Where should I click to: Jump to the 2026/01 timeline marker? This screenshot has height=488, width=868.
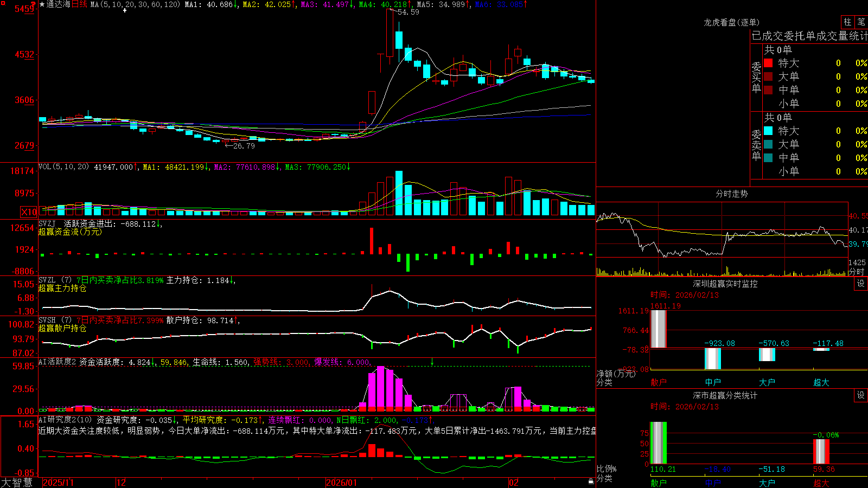[x=342, y=483]
